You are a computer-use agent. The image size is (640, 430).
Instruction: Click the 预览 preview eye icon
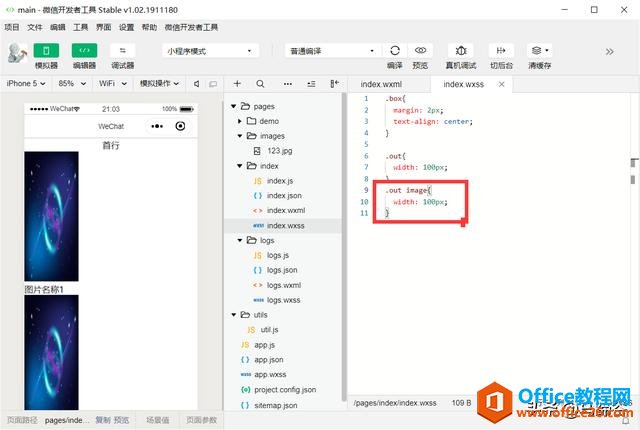(421, 50)
